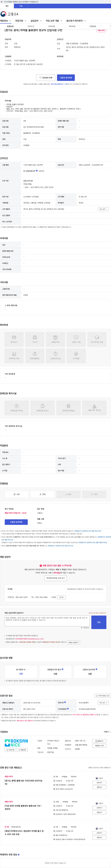Screen dimensions: 111x868
Task: Click the 장애인용 승강기 facility icon
Action: coord(43,408)
